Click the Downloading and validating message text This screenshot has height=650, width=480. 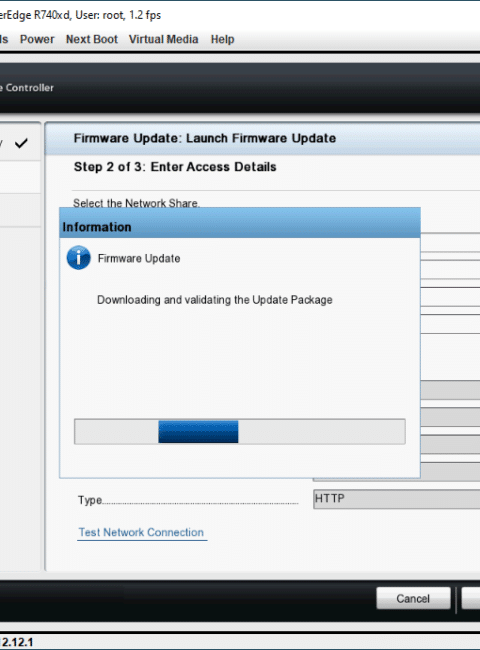point(215,300)
